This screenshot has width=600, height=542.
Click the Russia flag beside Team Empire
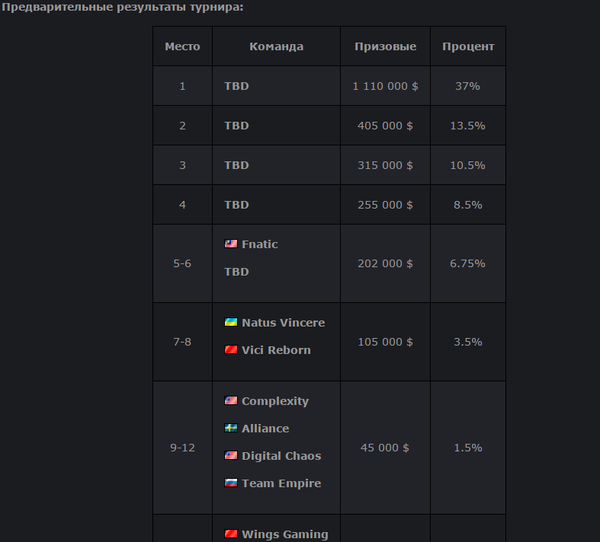pyautogui.click(x=231, y=483)
